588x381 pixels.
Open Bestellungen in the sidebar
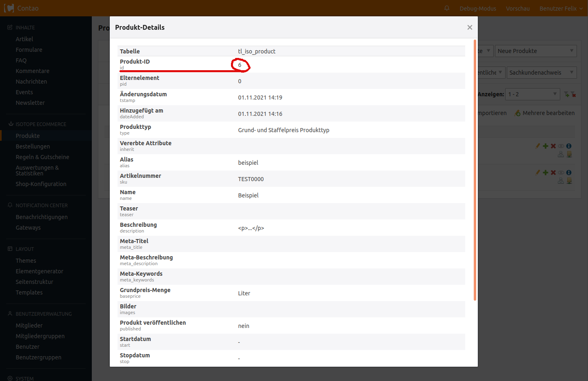click(33, 146)
